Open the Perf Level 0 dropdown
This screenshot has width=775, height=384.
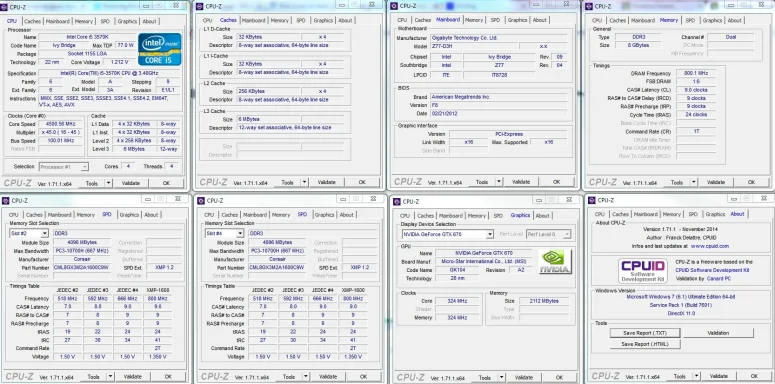coord(549,234)
